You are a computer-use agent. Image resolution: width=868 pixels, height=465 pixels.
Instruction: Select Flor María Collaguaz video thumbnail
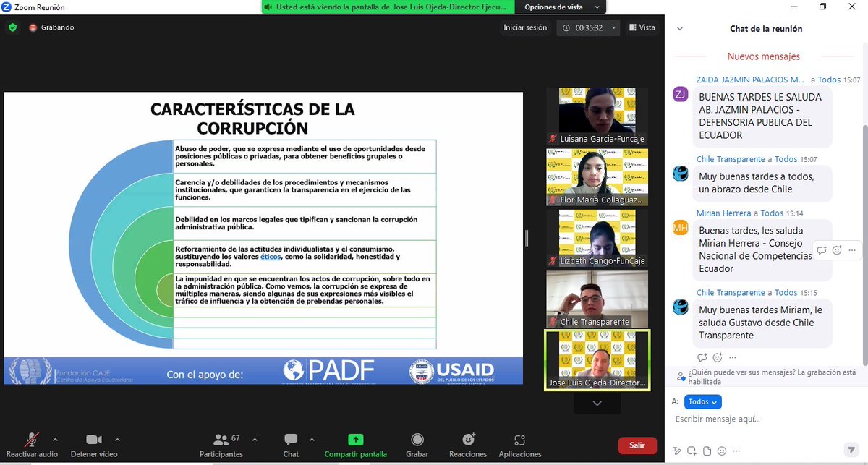(597, 177)
